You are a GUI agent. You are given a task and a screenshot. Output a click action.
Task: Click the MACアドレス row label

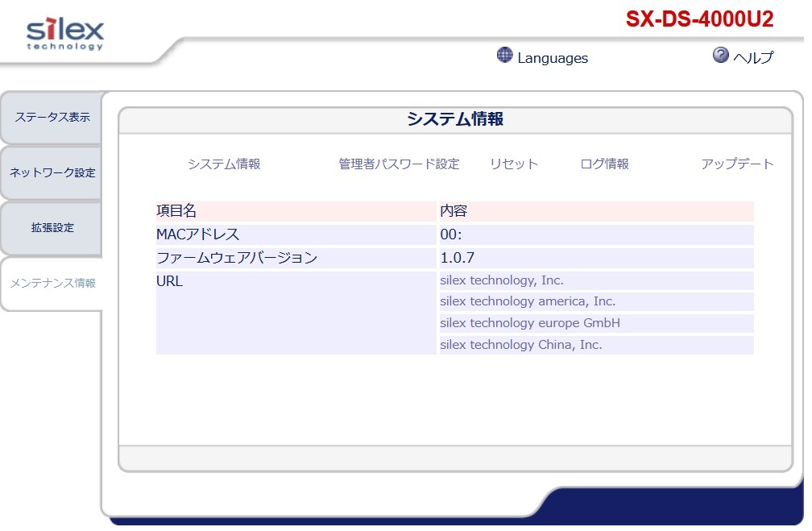click(198, 234)
